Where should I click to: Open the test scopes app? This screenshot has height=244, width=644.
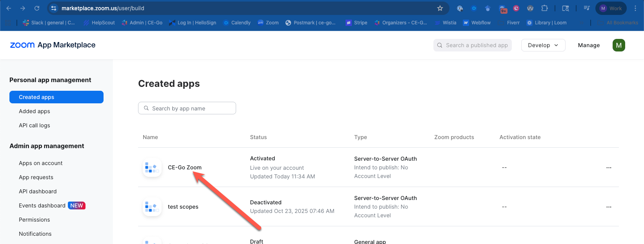click(x=183, y=207)
